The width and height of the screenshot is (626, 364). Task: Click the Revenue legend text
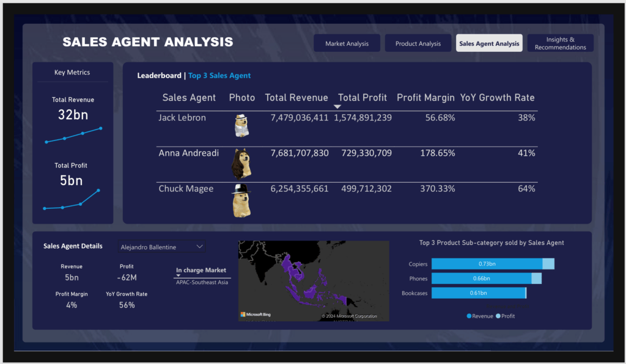[483, 316]
